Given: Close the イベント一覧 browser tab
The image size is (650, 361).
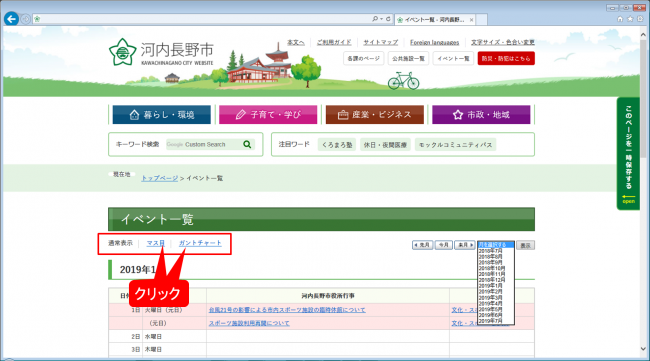Looking at the screenshot, I should (471, 19).
